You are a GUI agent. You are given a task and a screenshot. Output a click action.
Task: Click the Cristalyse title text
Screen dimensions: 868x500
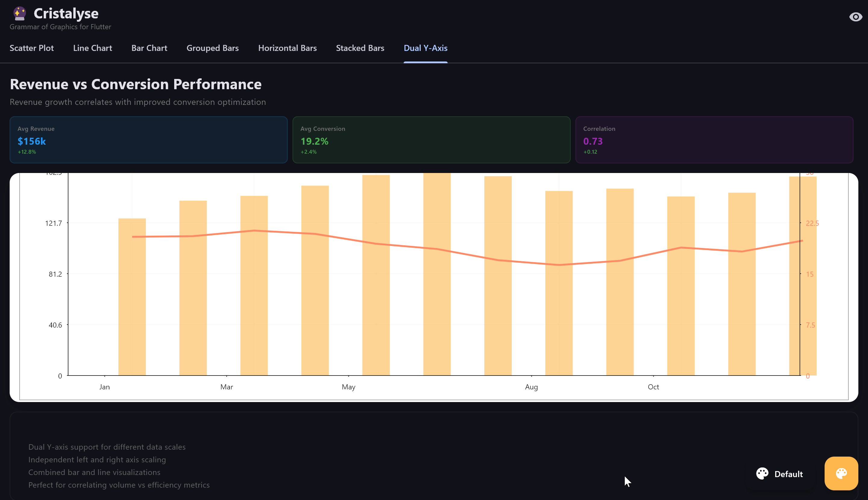pyautogui.click(x=66, y=13)
